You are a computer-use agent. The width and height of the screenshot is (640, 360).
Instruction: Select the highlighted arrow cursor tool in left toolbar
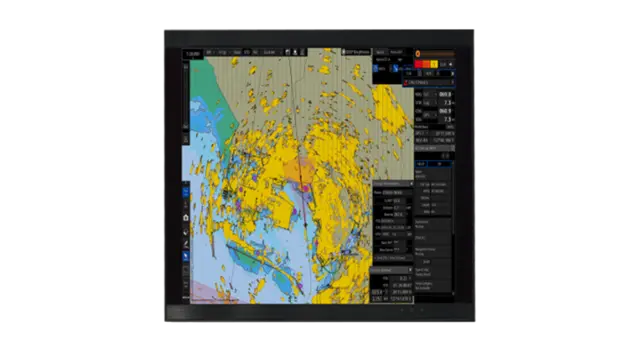point(186,256)
